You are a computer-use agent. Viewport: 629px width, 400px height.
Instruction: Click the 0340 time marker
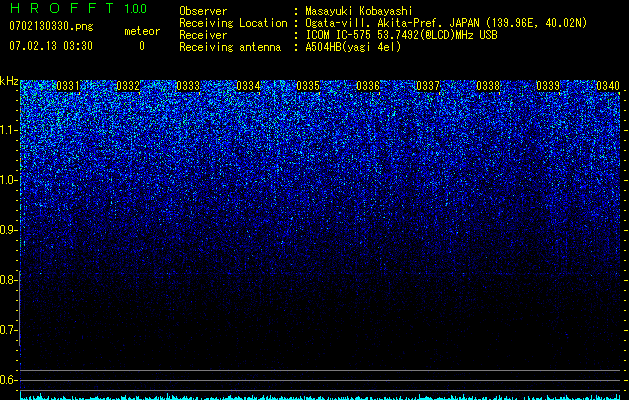coord(608,86)
